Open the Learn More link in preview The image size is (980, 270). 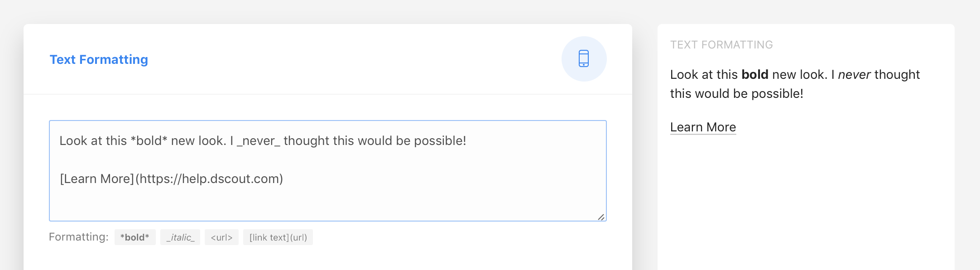[703, 127]
